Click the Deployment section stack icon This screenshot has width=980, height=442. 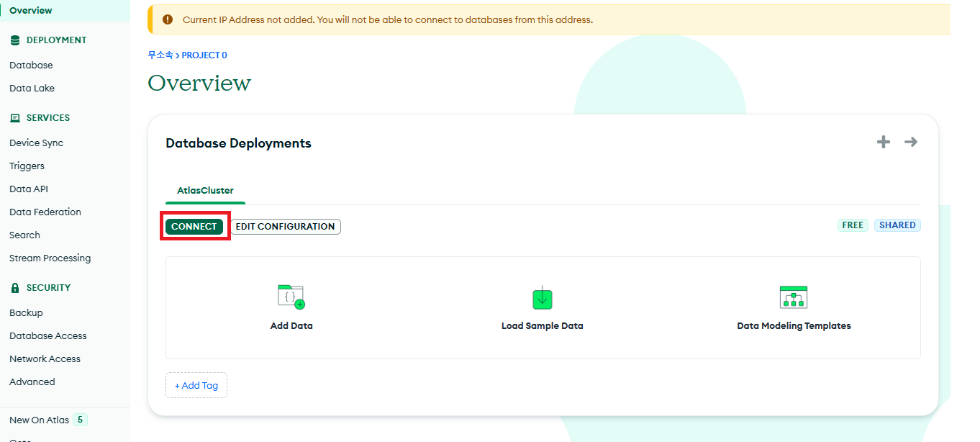[15, 40]
